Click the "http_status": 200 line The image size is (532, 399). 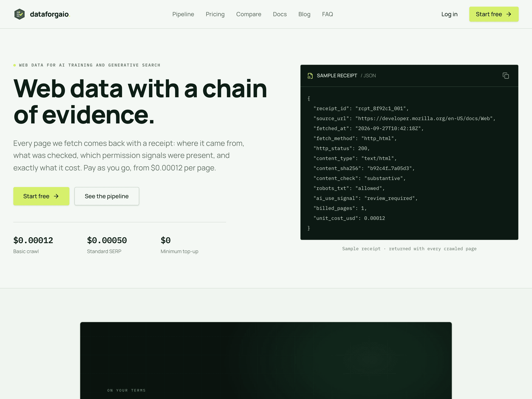click(341, 148)
